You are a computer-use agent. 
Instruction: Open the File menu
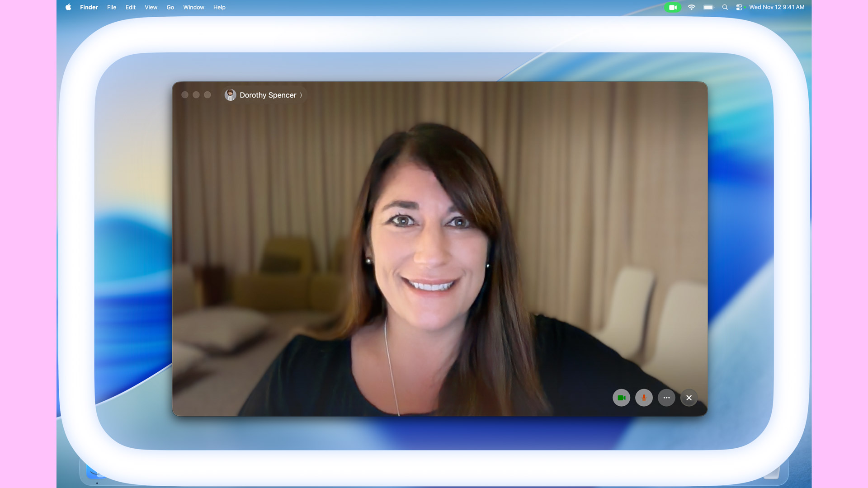pos(111,7)
